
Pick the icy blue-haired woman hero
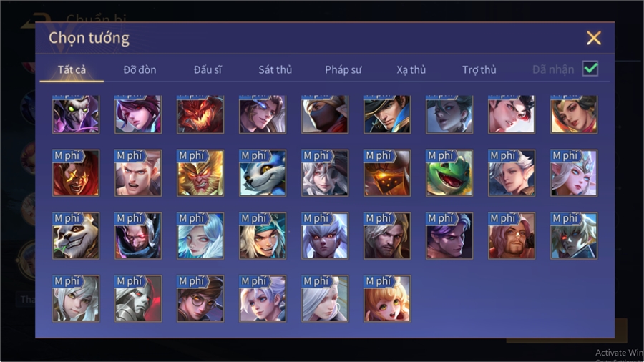click(200, 235)
